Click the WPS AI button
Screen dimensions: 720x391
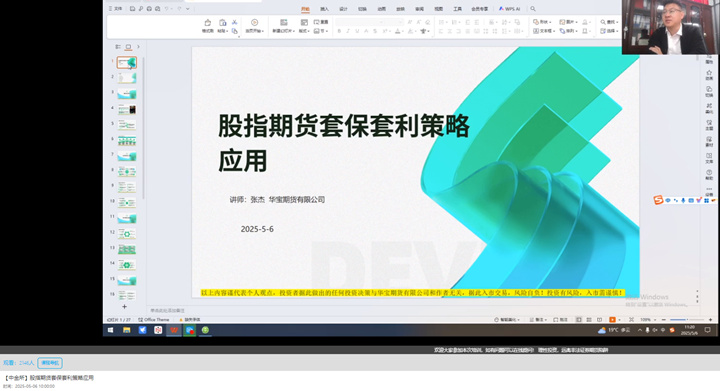click(509, 9)
